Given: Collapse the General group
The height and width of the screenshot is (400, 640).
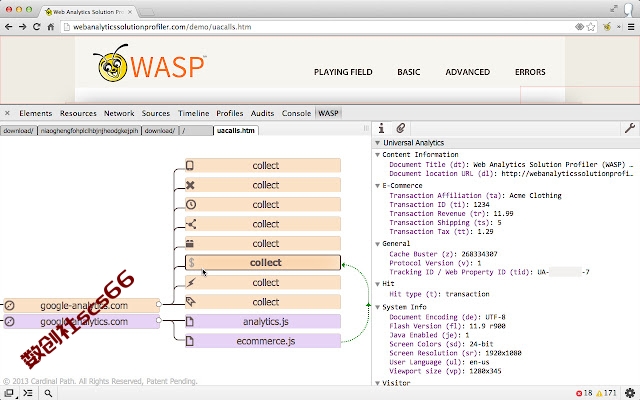Looking at the screenshot, I should coord(378,244).
